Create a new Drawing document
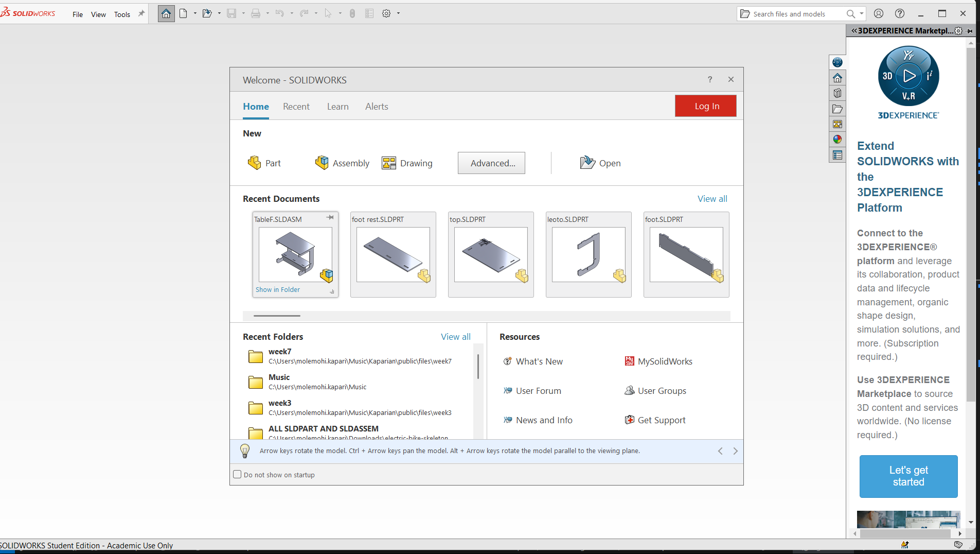980x554 pixels. tap(407, 163)
